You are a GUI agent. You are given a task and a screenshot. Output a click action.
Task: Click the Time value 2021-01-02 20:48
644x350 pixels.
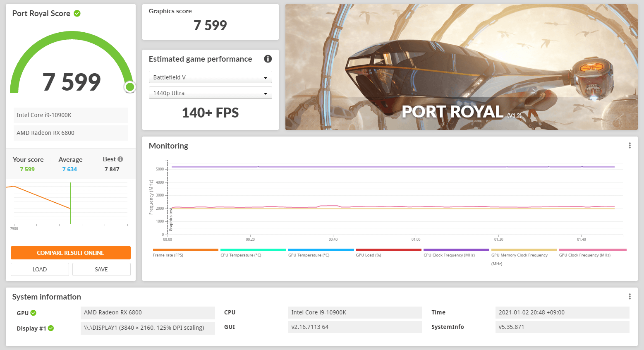(x=562, y=312)
